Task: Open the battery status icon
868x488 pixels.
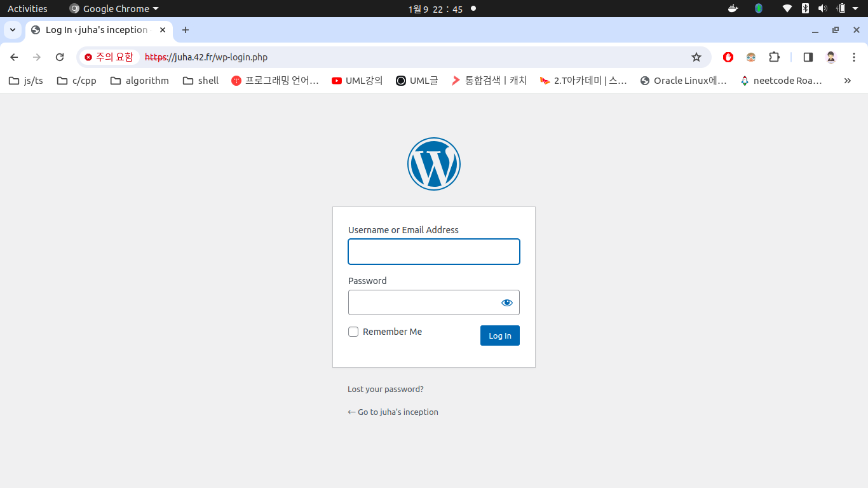Action: click(841, 8)
